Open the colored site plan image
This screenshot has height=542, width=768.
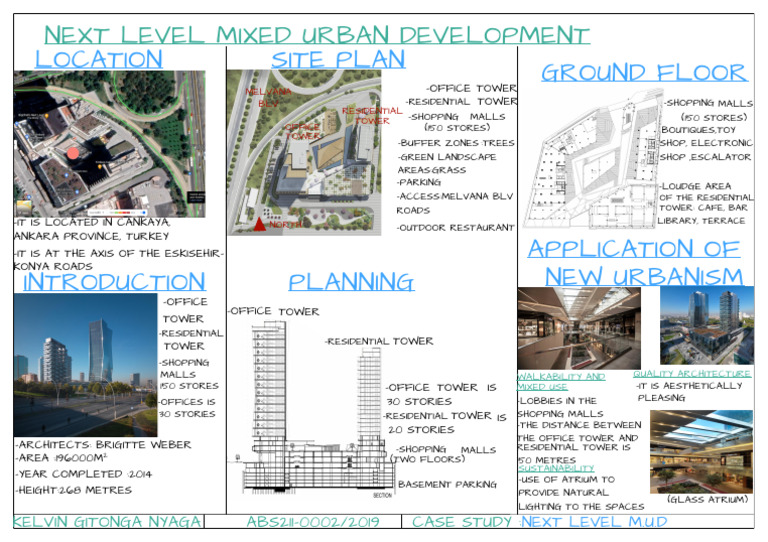click(304, 152)
